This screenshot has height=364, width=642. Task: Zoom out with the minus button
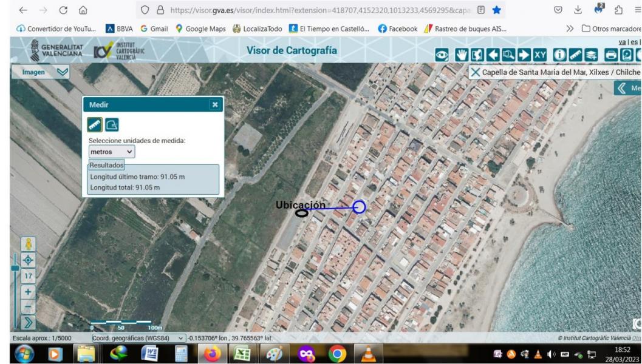[x=28, y=306]
